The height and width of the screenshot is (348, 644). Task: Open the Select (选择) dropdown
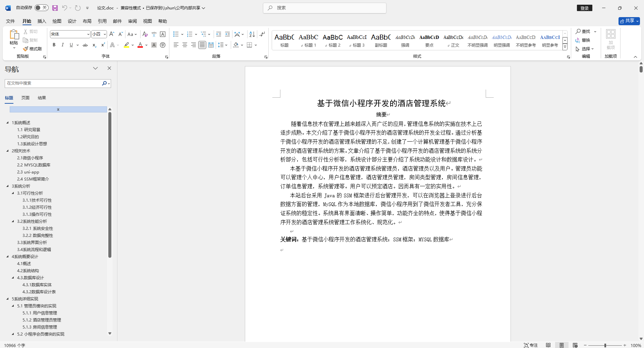(585, 49)
